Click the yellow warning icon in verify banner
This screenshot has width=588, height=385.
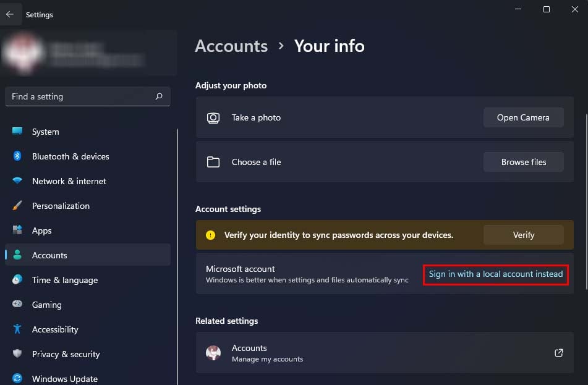click(210, 235)
